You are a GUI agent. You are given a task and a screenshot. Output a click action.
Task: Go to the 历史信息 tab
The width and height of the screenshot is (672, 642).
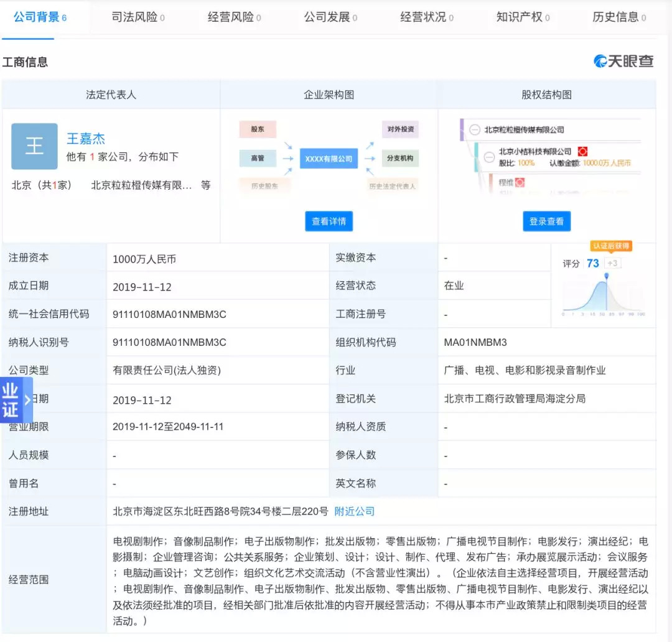pyautogui.click(x=619, y=17)
